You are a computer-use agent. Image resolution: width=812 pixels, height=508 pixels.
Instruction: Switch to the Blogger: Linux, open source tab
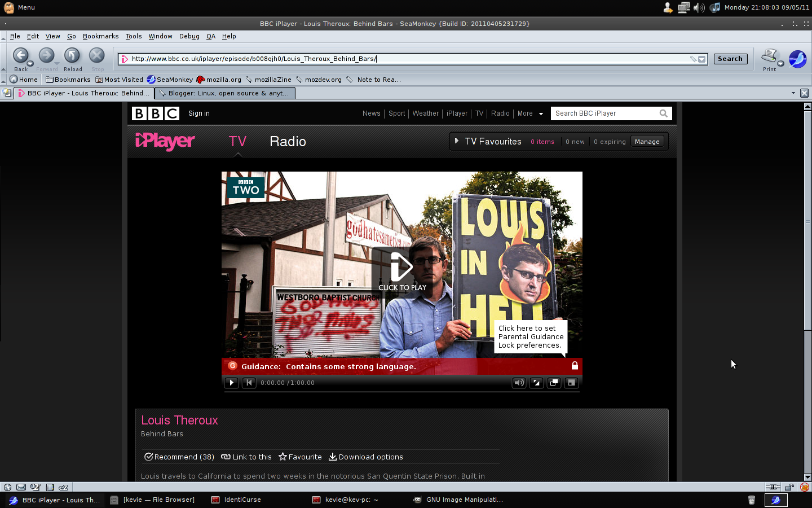[x=224, y=93]
